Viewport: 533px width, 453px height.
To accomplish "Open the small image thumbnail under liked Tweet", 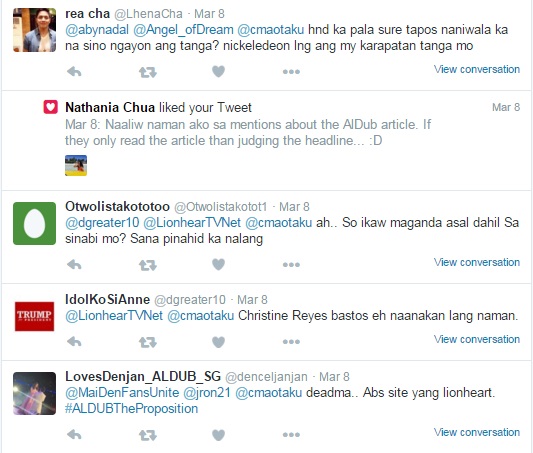I will pyautogui.click(x=76, y=165).
